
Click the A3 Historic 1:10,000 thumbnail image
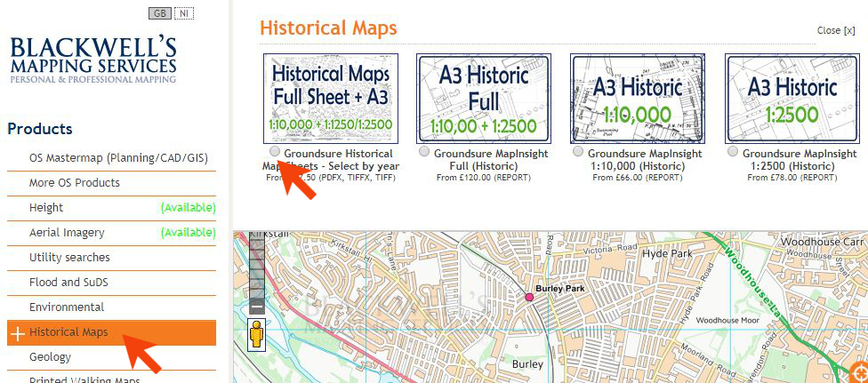pyautogui.click(x=638, y=99)
